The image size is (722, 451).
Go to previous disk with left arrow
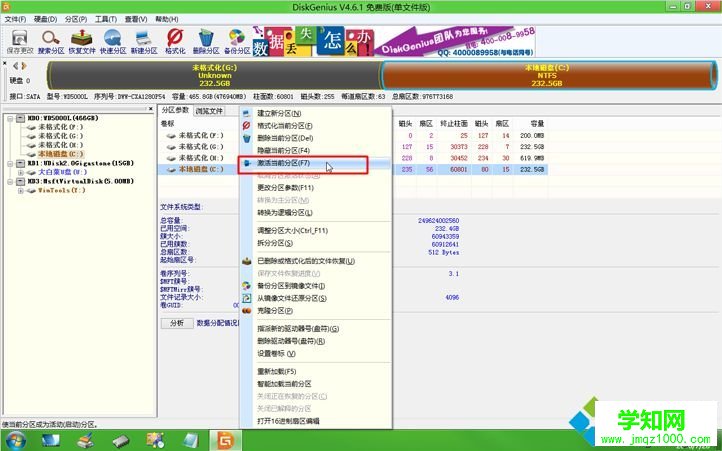16,66
